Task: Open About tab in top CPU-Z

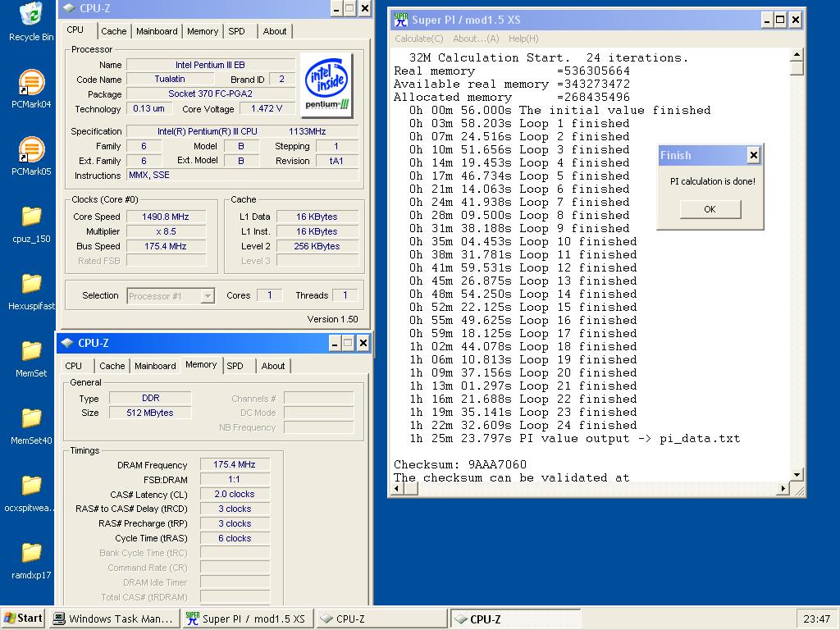Action: coord(274,31)
